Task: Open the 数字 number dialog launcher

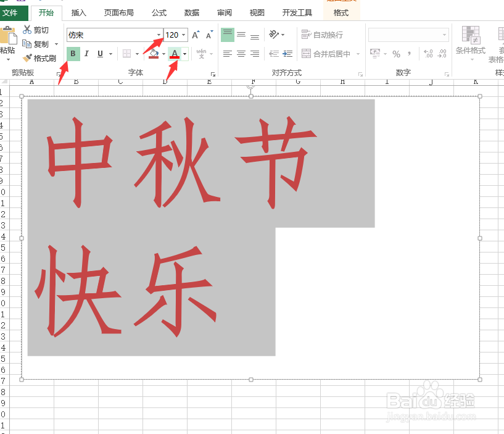Action: tap(447, 74)
